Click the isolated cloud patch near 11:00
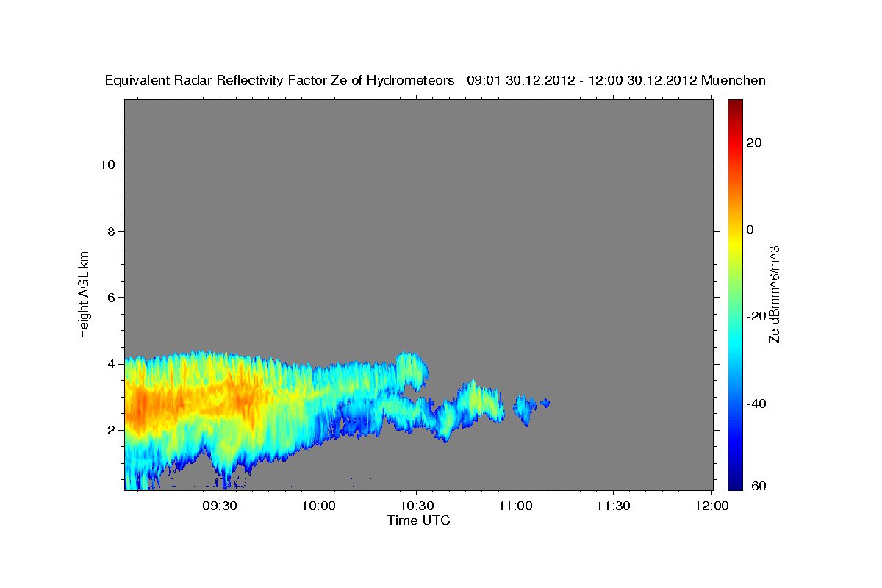Viewport: 882px width, 588px height. pos(525,409)
